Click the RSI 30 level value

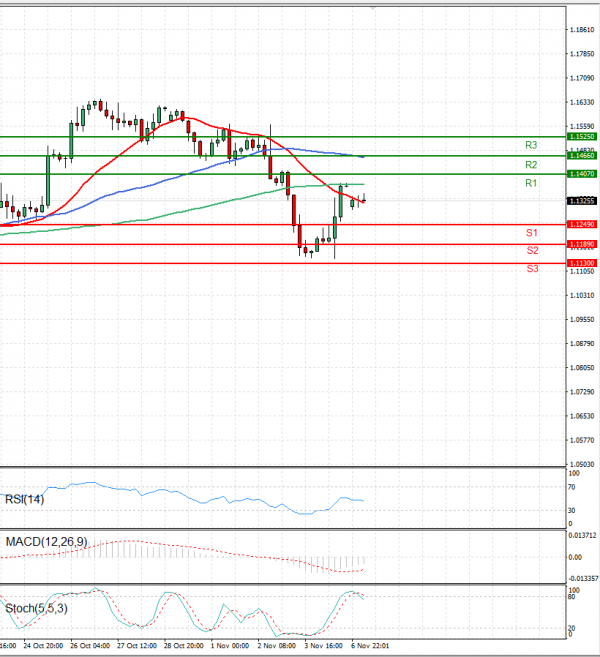click(572, 511)
